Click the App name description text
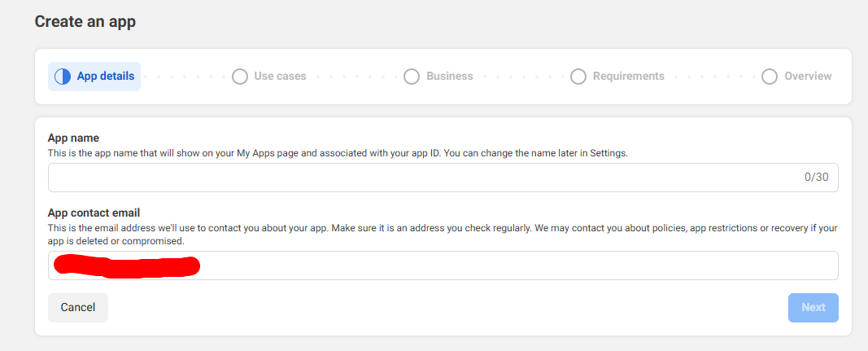The width and height of the screenshot is (868, 351). (x=338, y=152)
